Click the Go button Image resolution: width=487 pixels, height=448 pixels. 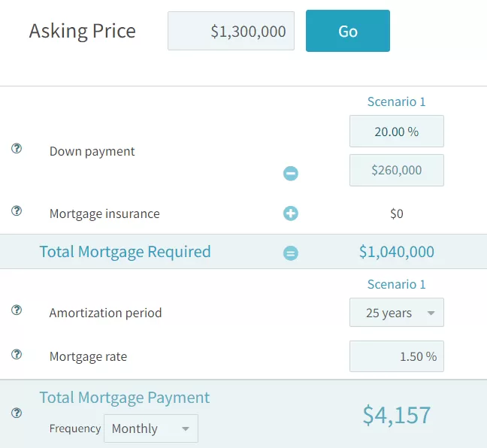(348, 31)
